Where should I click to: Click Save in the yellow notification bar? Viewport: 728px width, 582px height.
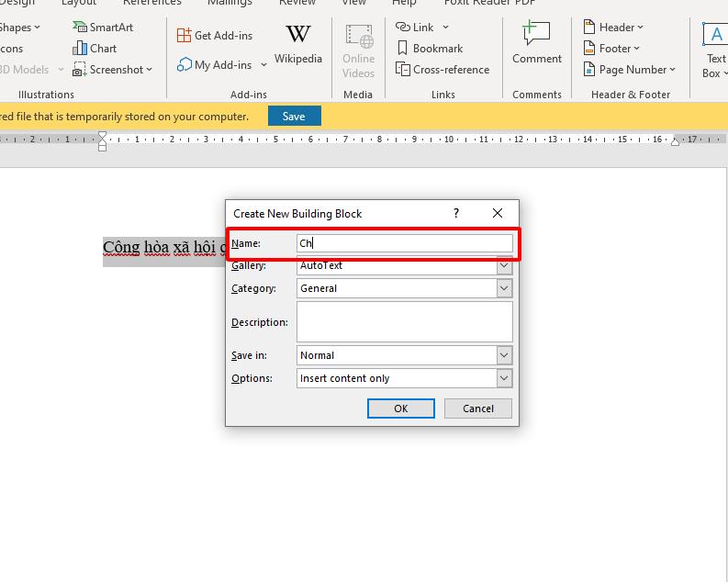pyautogui.click(x=295, y=116)
